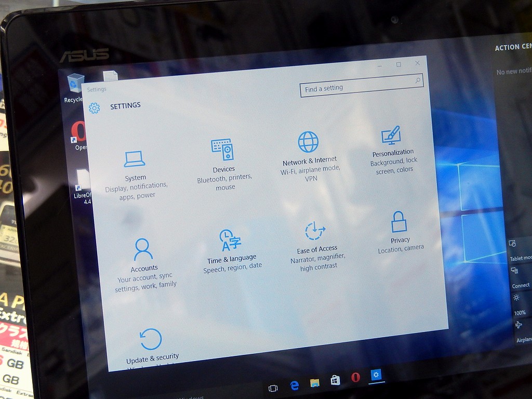Screen dimensions: 532x399
Task: Click 'Background, lock screen, colors' description
Action: coord(394,166)
